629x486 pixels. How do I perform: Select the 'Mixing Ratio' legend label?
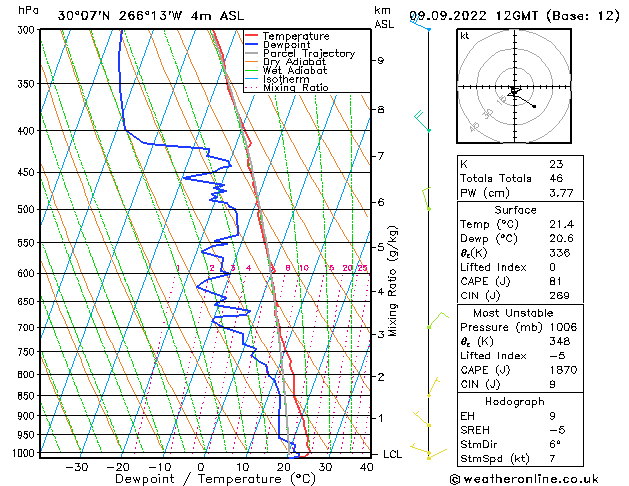[x=296, y=87]
